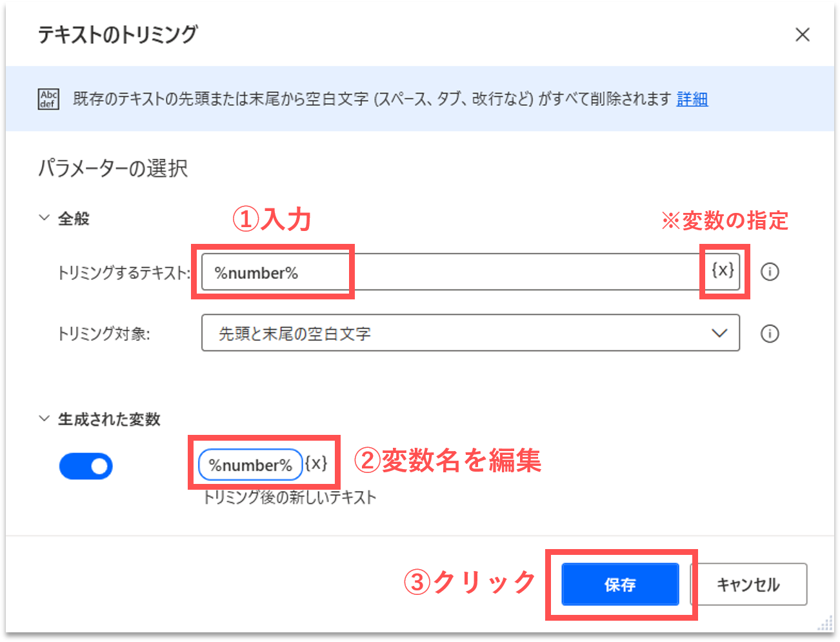Screen dimensions: 840x642
Task: Collapse the 全般 section chevron
Action: (x=44, y=218)
